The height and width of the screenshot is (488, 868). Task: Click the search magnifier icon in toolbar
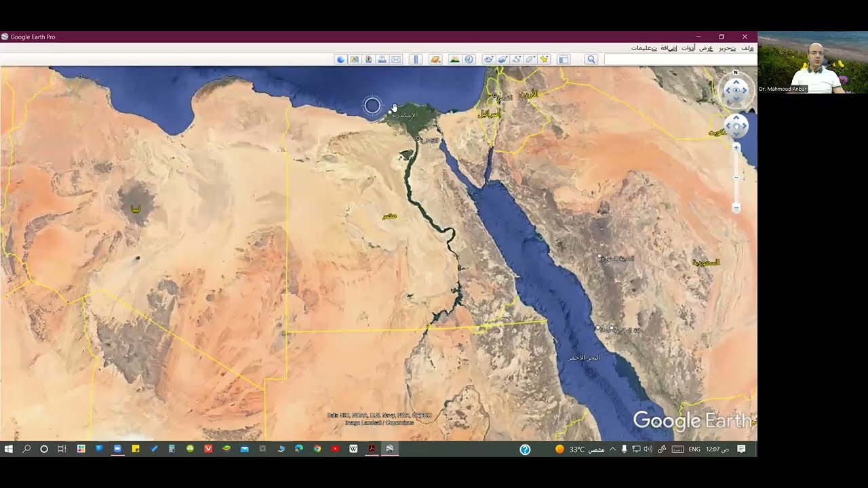591,60
